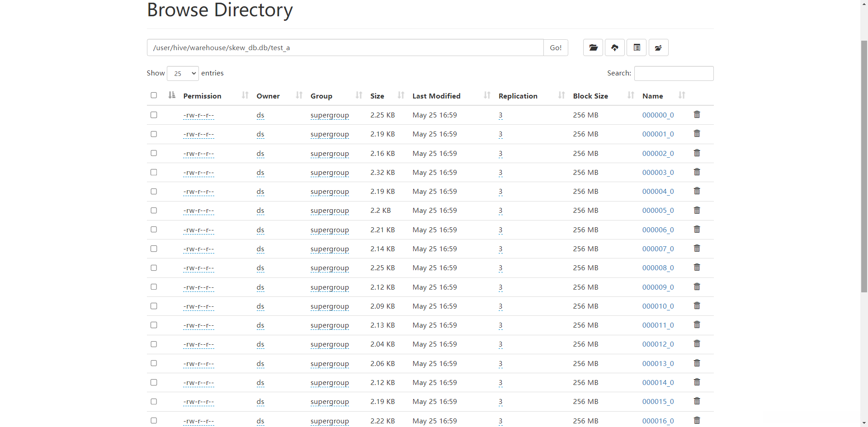This screenshot has height=427, width=868.
Task: Open the Show entries dropdown
Action: (x=183, y=73)
